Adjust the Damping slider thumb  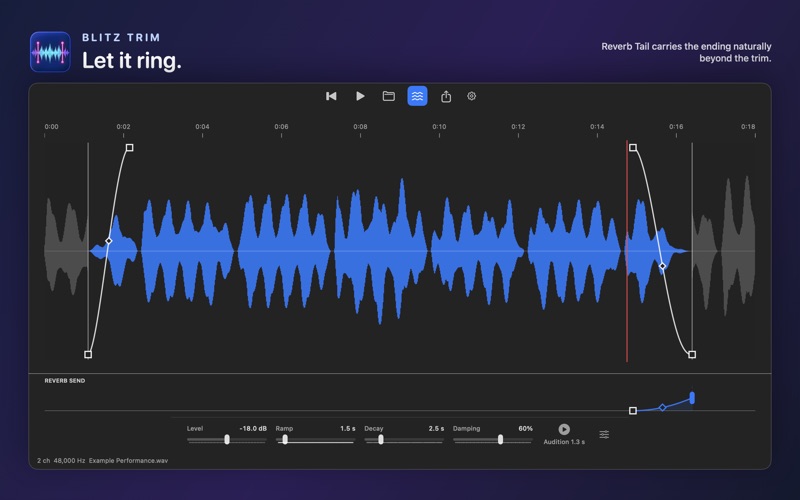pyautogui.click(x=501, y=440)
